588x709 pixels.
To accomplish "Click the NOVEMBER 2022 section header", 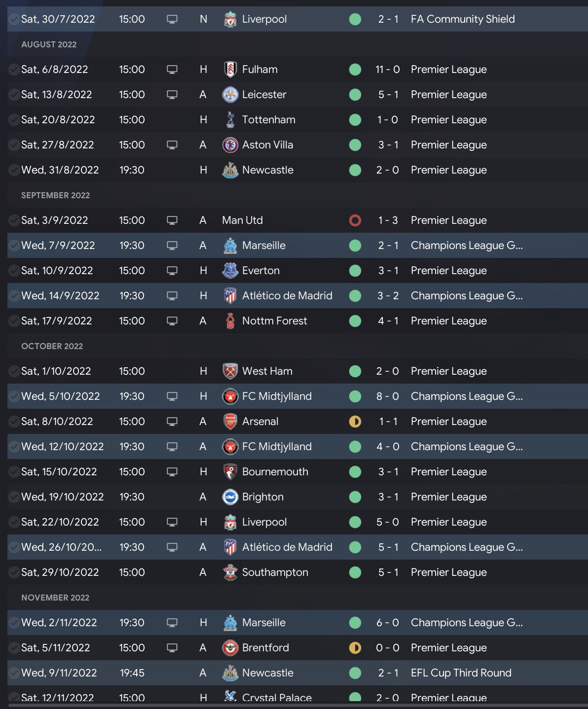I will click(55, 598).
